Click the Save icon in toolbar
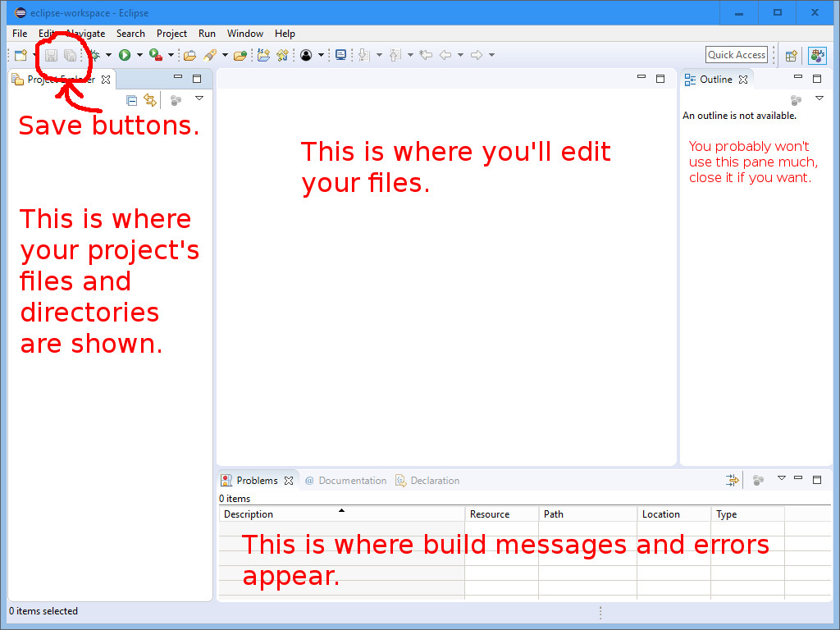This screenshot has width=840, height=630. coord(51,55)
